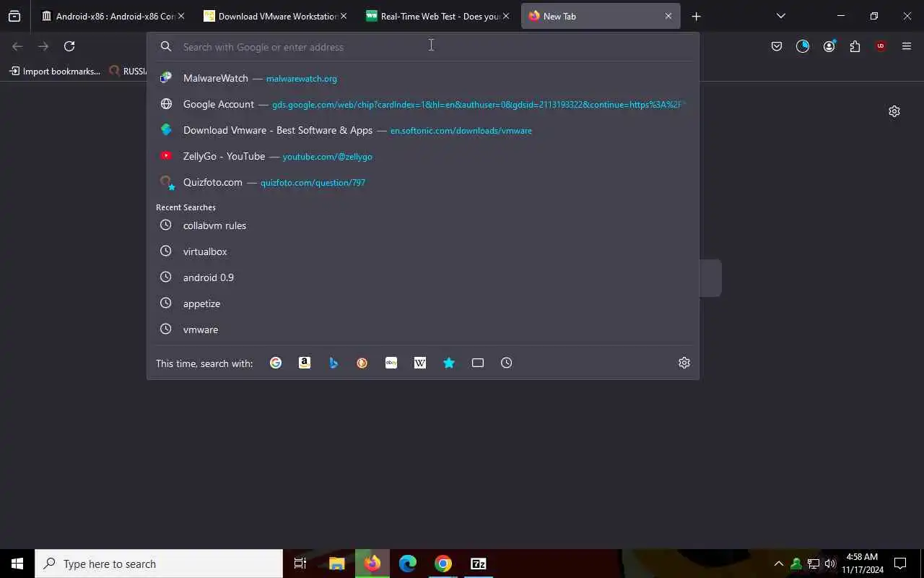Launch File Explorer from the taskbar
The width and height of the screenshot is (924, 578).
coord(336,564)
